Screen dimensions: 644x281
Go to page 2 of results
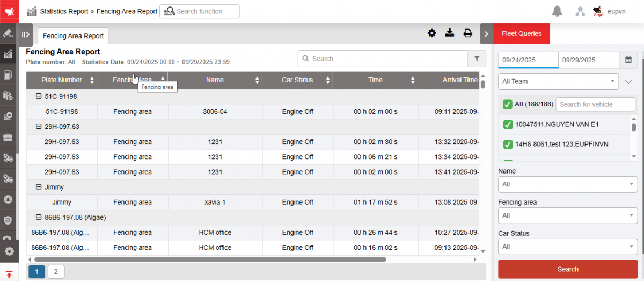pyautogui.click(x=56, y=272)
